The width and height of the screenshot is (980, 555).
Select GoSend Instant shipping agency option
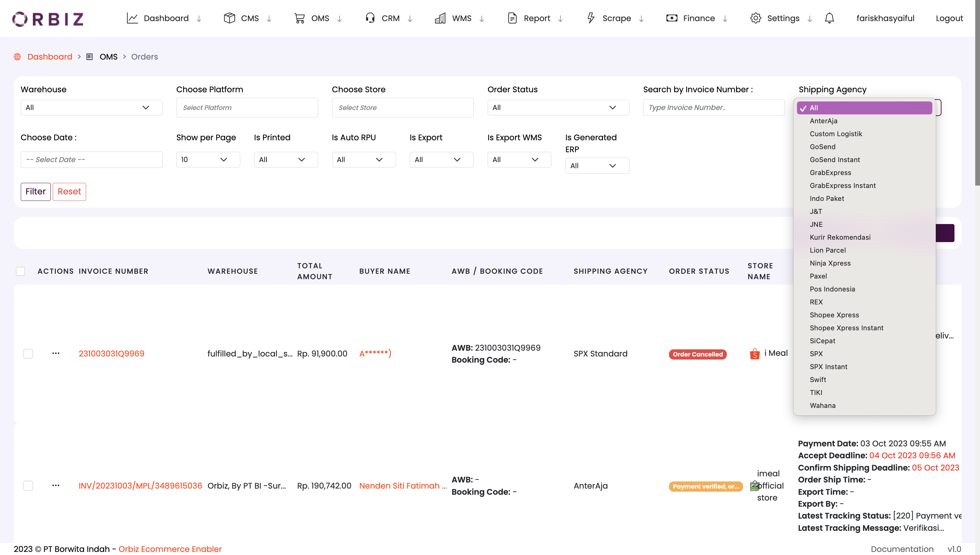point(864,160)
